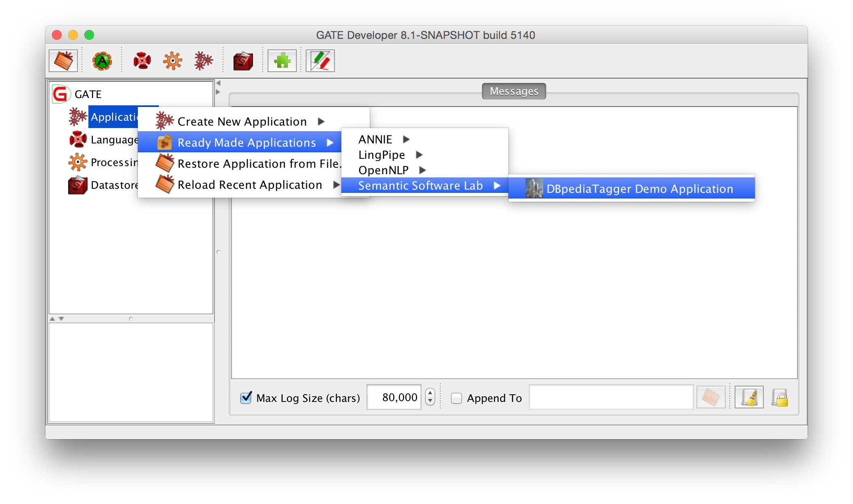This screenshot has width=853, height=504.
Task: Open the Annotation Diff tool icon
Action: (x=320, y=61)
